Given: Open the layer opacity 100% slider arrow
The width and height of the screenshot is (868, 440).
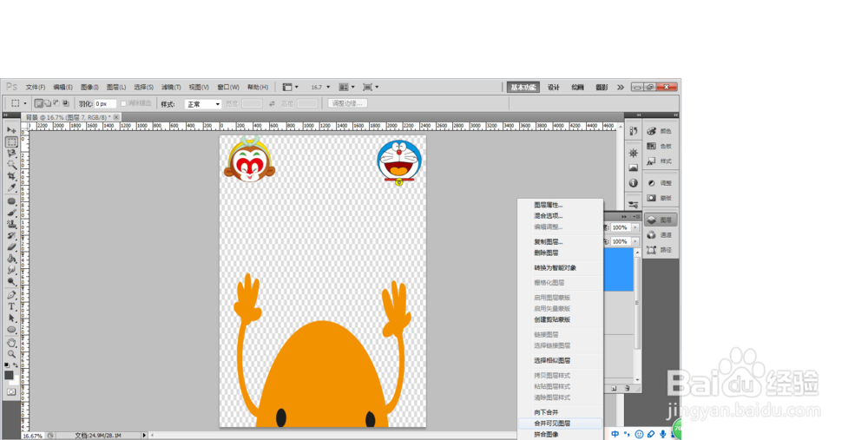Looking at the screenshot, I should tap(635, 227).
